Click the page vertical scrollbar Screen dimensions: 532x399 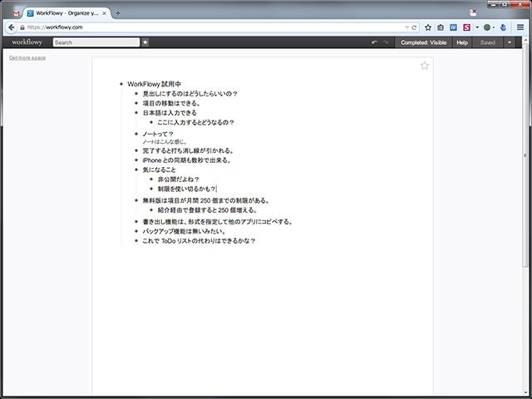[525, 156]
